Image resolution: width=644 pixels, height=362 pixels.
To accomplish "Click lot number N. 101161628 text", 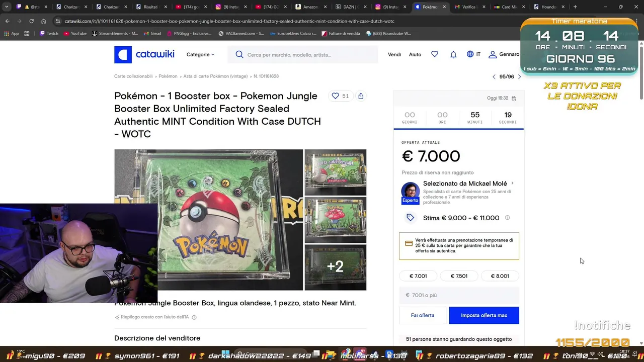I will click(x=266, y=76).
